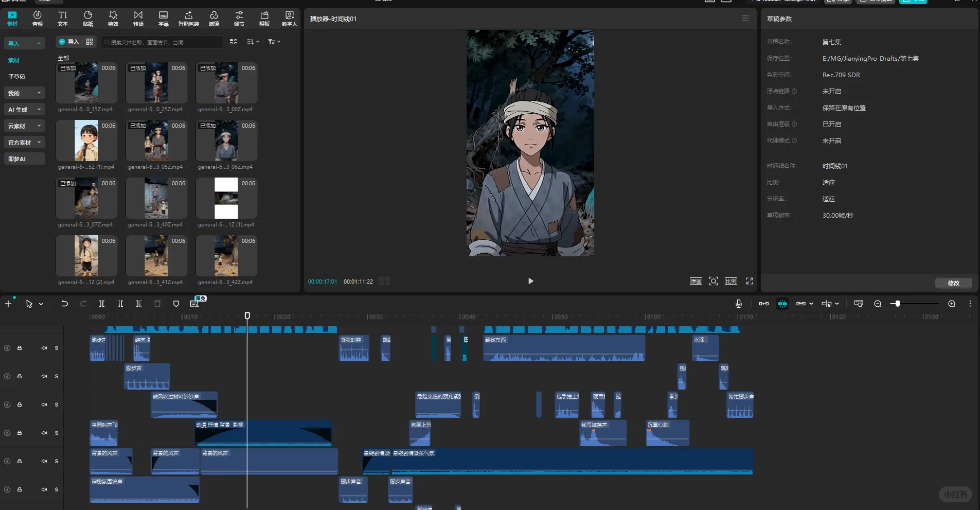
Task: Mute the first audio track
Action: point(44,348)
